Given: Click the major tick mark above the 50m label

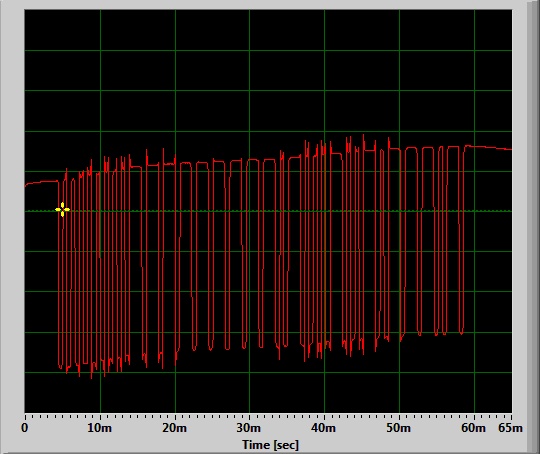Looking at the screenshot, I should [399, 416].
